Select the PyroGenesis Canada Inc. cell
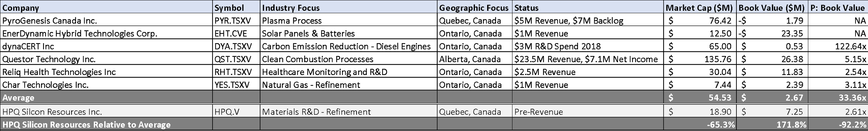Image resolution: width=868 pixels, height=131 pixels. (106, 21)
